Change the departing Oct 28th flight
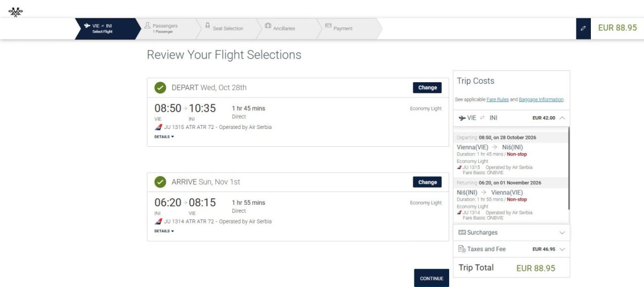The width and height of the screenshot is (644, 287). tap(427, 88)
